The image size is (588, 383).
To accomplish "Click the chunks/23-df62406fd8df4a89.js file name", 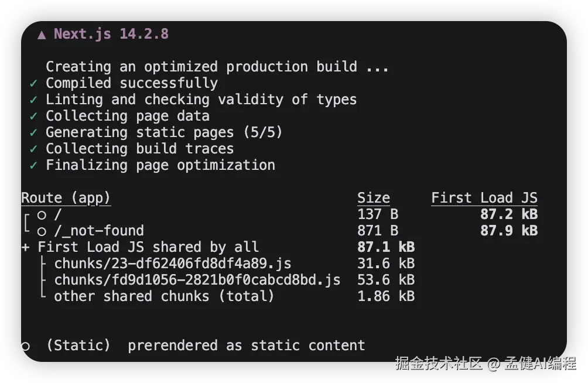I will point(173,264).
